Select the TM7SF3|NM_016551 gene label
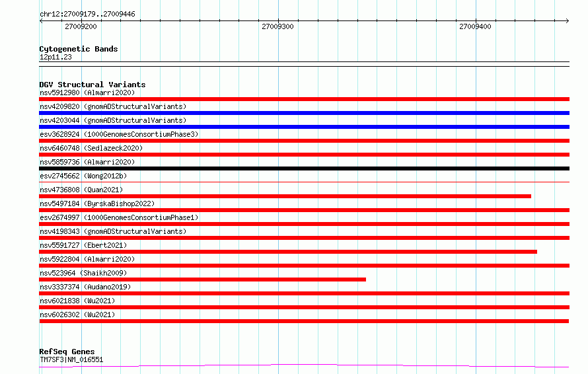Image resolution: width=588 pixels, height=374 pixels. click(x=71, y=359)
